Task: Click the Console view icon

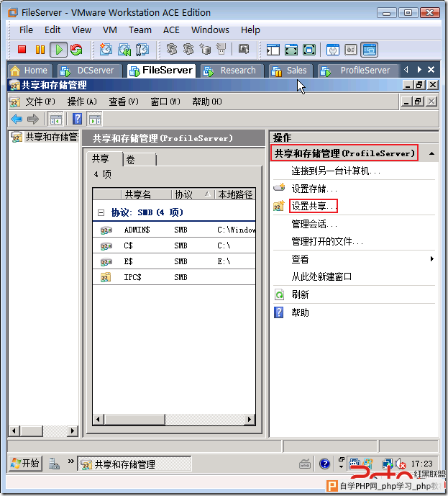Action: pyautogui.click(x=370, y=50)
